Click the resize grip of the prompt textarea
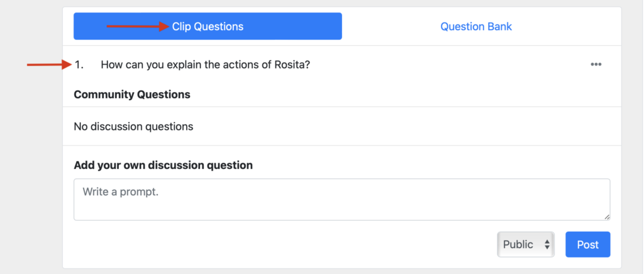This screenshot has width=644, height=274. click(607, 217)
